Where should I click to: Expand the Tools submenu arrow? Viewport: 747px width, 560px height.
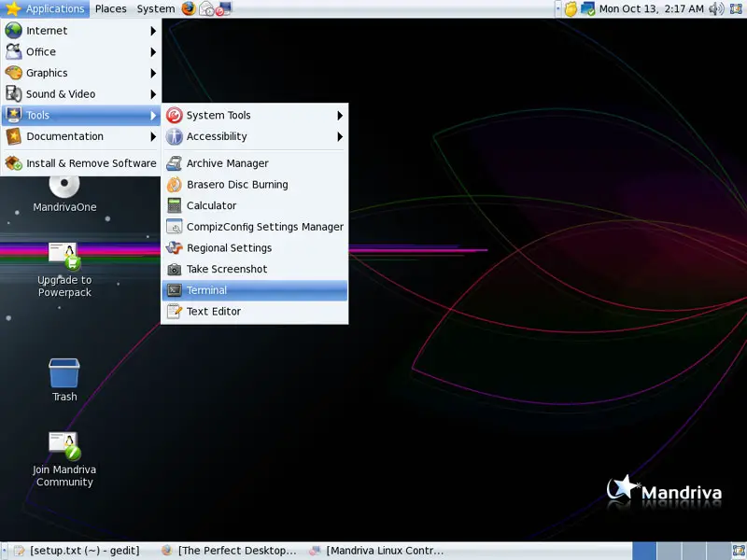coord(153,115)
